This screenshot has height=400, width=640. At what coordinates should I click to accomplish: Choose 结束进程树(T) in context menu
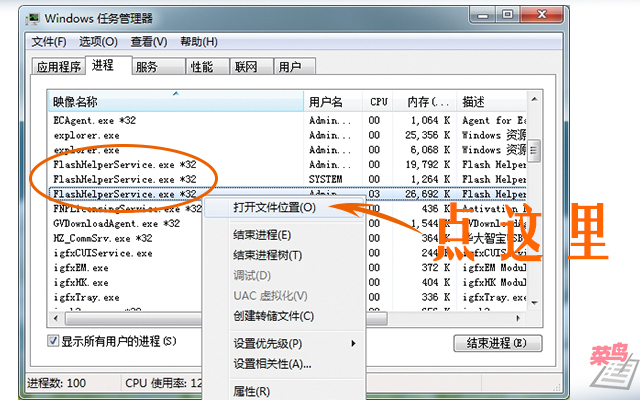284,255
